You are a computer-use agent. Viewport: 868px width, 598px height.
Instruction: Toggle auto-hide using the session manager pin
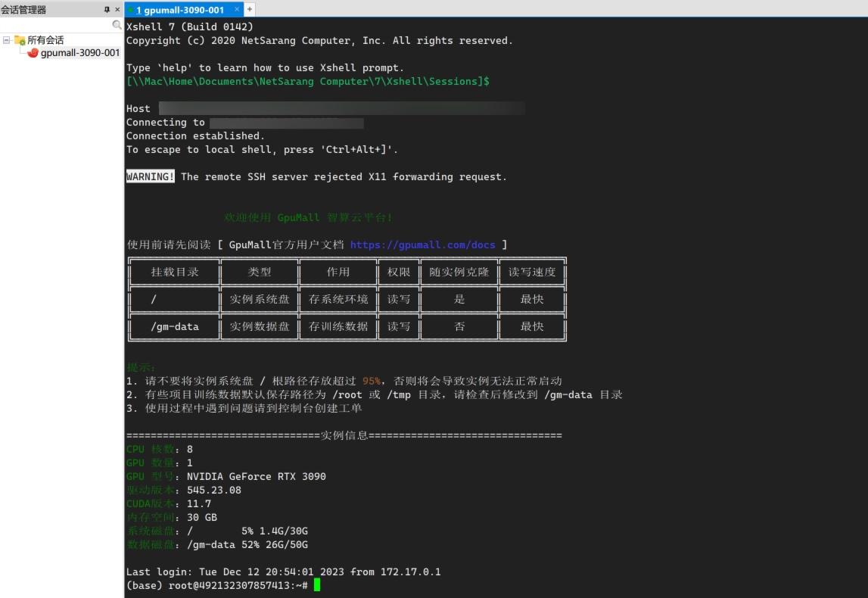(x=107, y=9)
